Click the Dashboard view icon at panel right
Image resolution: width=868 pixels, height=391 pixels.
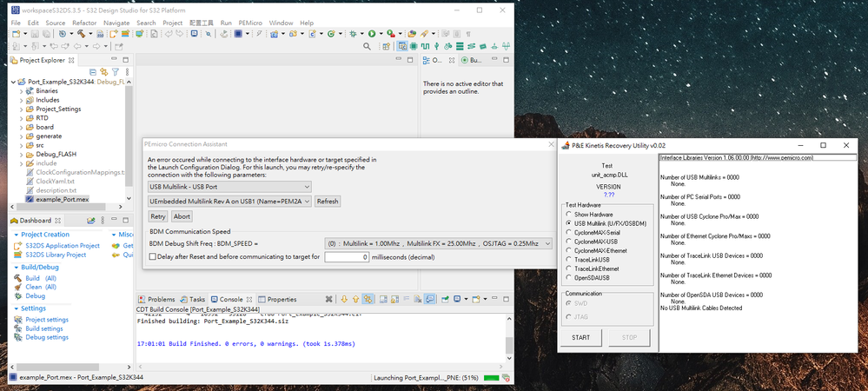coord(90,221)
